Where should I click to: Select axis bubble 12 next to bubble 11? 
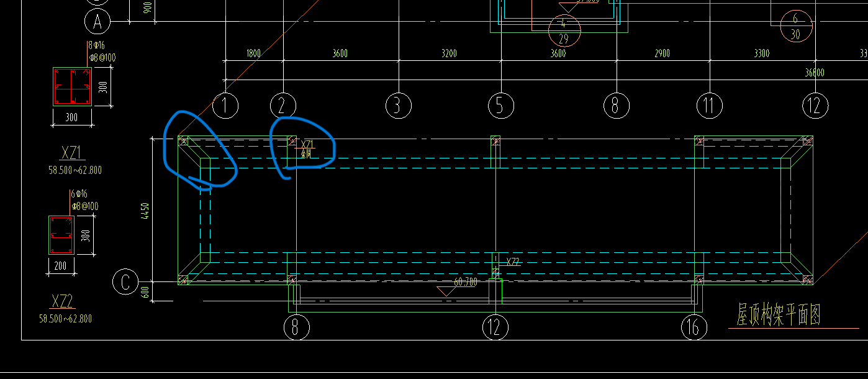815,106
